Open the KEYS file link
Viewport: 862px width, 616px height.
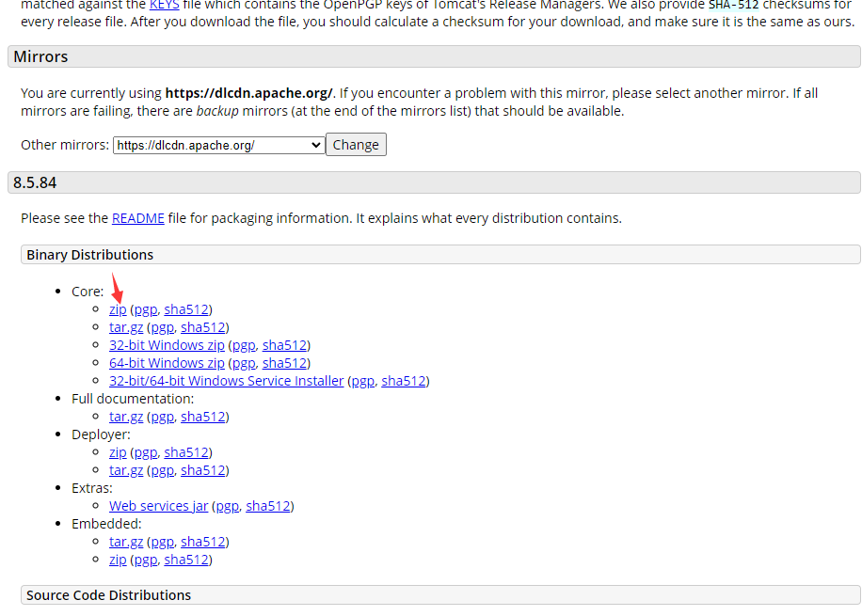tap(164, 5)
